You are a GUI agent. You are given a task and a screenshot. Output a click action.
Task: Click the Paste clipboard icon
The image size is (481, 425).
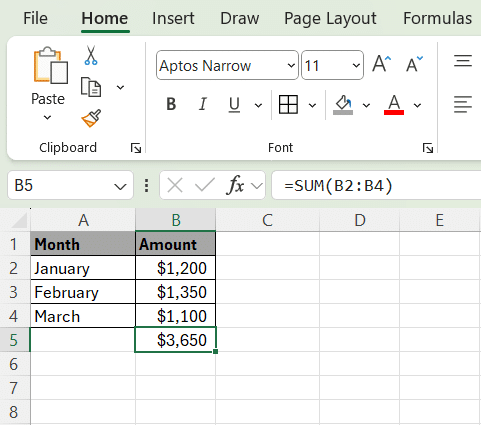51,65
